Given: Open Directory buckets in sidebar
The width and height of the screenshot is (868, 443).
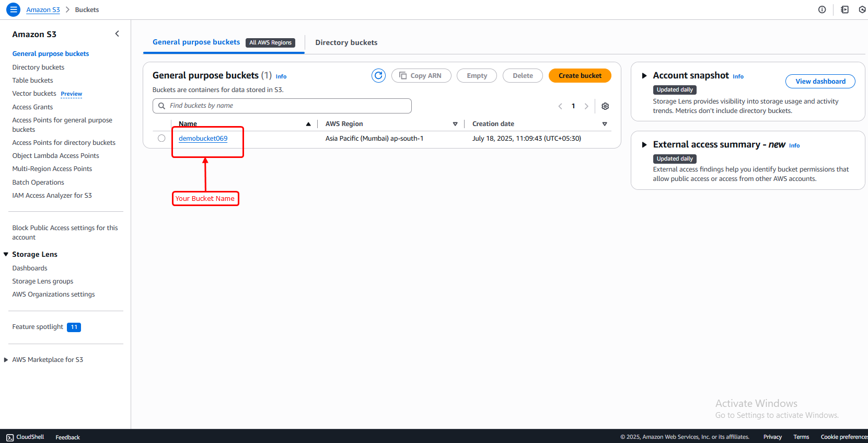Looking at the screenshot, I should [38, 67].
